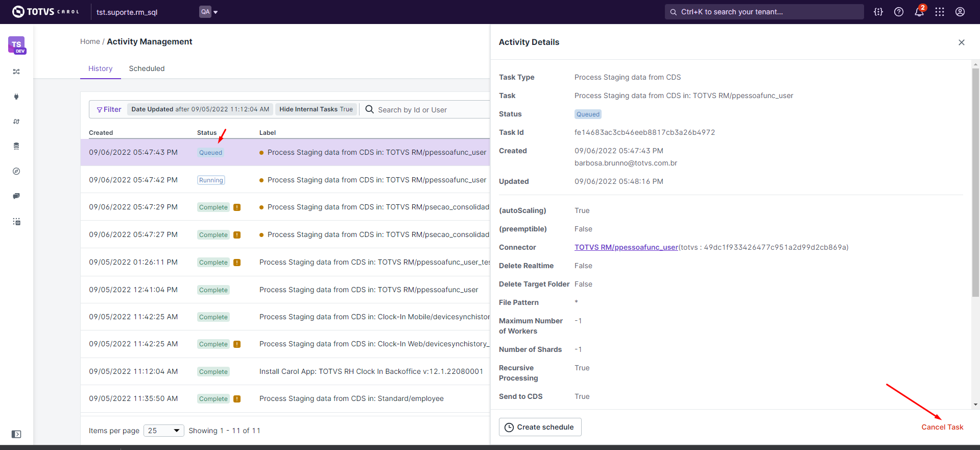
Task: Open the database stack icon in the sidebar
Action: (16, 146)
